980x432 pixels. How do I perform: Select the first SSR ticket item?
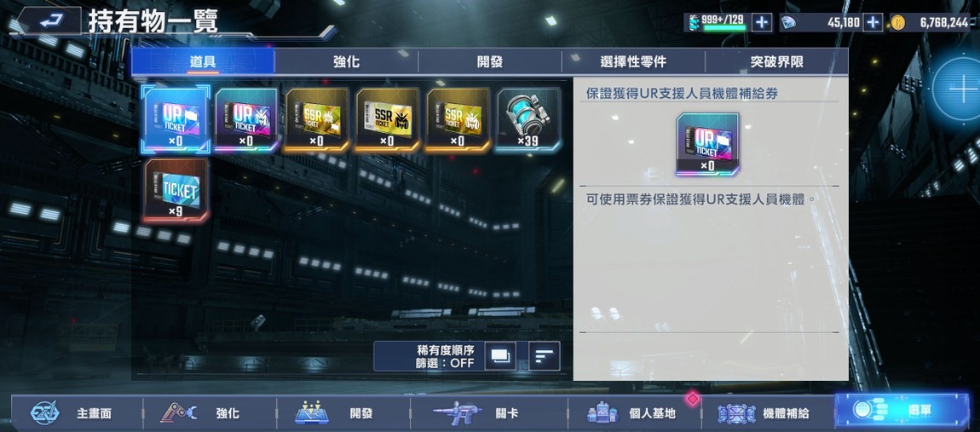[316, 120]
